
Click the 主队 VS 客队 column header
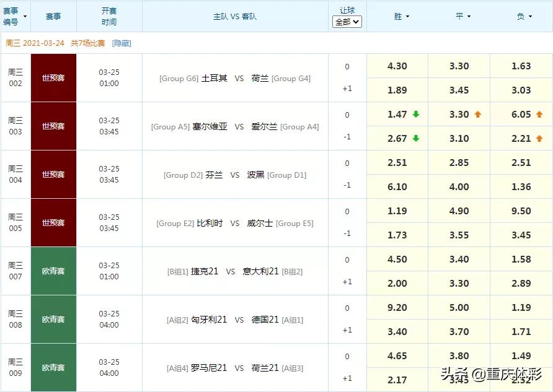pyautogui.click(x=235, y=17)
